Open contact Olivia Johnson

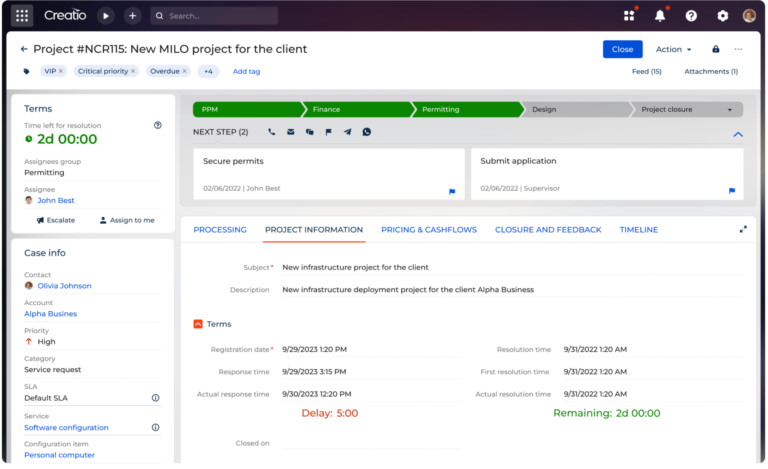pos(64,285)
